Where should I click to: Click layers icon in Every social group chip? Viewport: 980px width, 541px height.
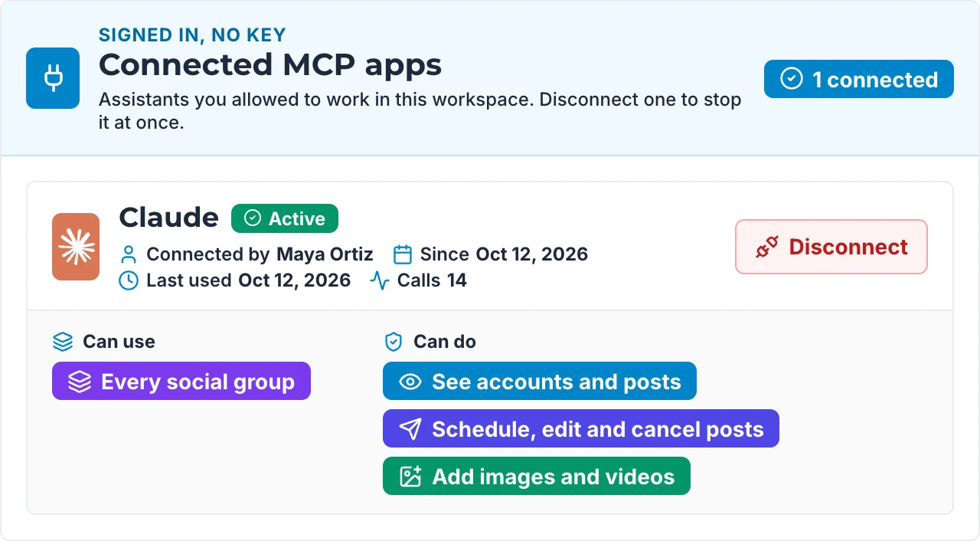coord(80,382)
